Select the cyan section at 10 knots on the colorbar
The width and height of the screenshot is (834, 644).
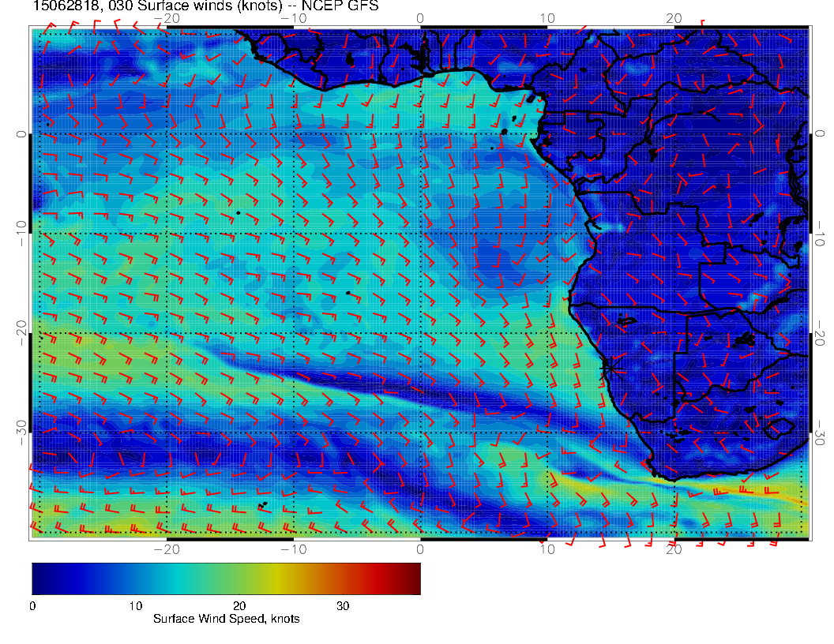click(x=136, y=578)
